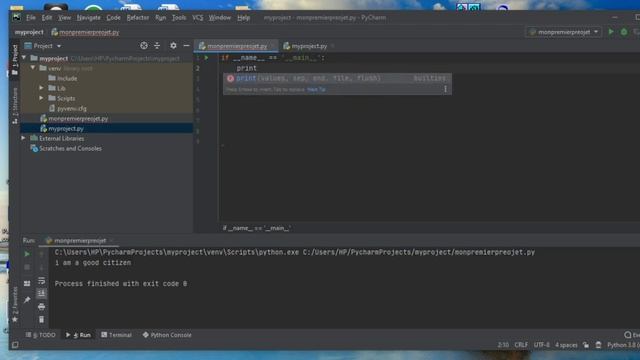Open the Favorites side tab
640x360 pixels.
tap(15, 304)
